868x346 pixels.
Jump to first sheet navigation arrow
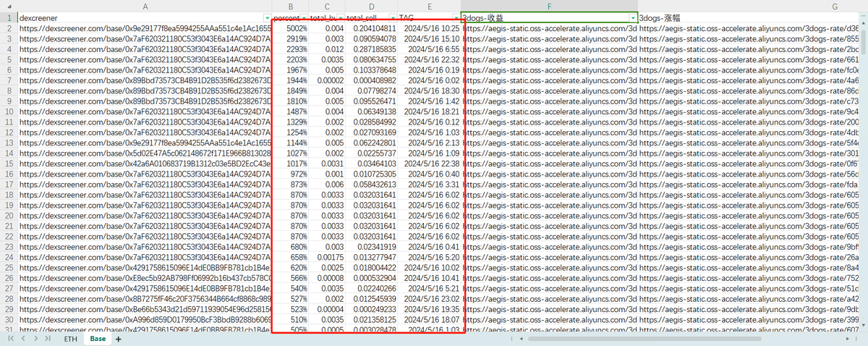pos(11,339)
